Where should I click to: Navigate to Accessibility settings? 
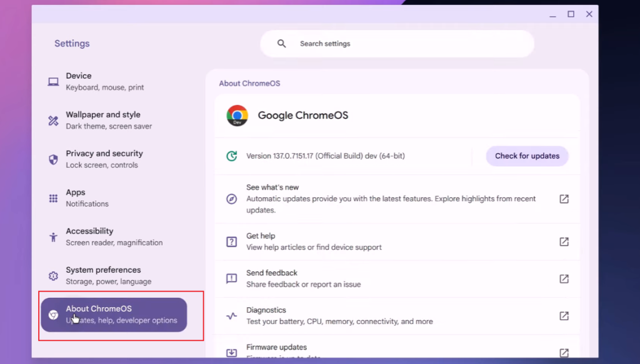click(114, 237)
